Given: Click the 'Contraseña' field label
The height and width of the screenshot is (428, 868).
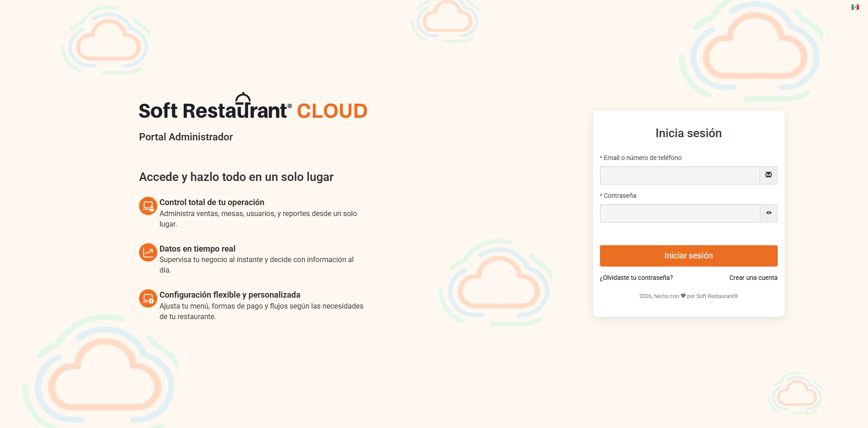Looking at the screenshot, I should coord(618,196).
